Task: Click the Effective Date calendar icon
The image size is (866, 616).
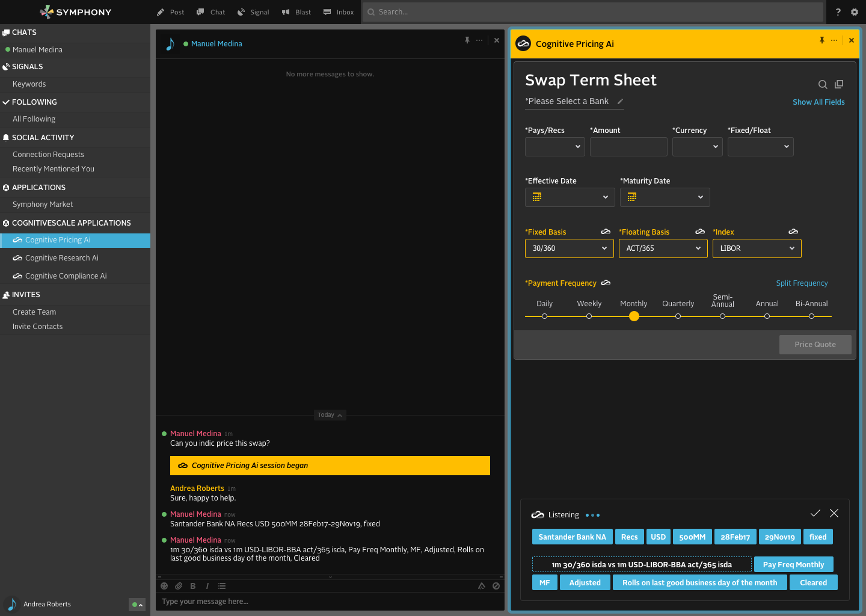Action: [537, 197]
